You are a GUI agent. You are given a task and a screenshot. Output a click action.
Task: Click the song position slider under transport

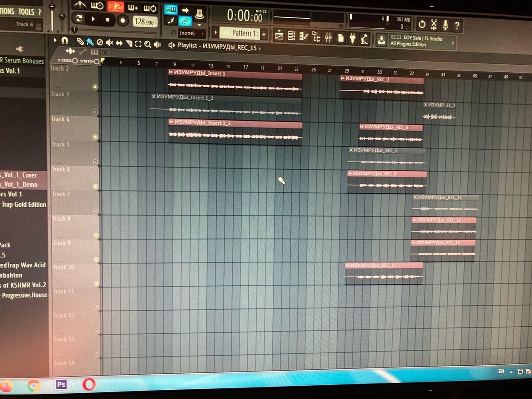click(x=114, y=31)
